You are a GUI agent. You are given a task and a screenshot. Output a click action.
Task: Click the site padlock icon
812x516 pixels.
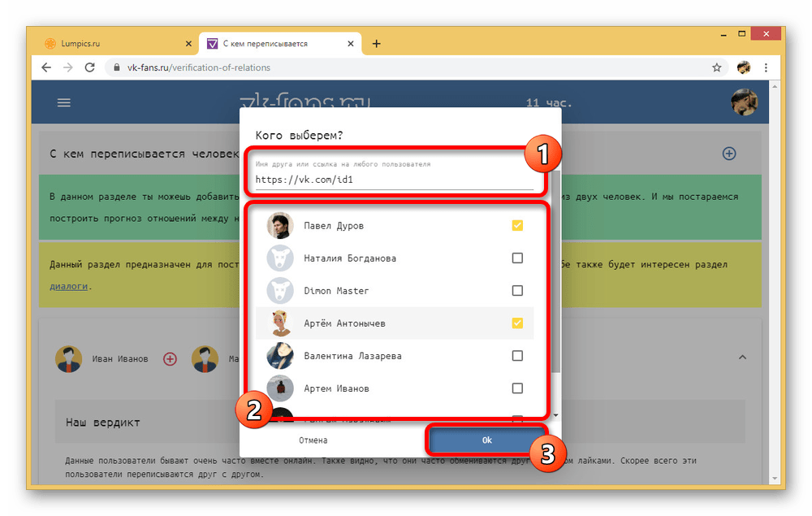[x=116, y=67]
